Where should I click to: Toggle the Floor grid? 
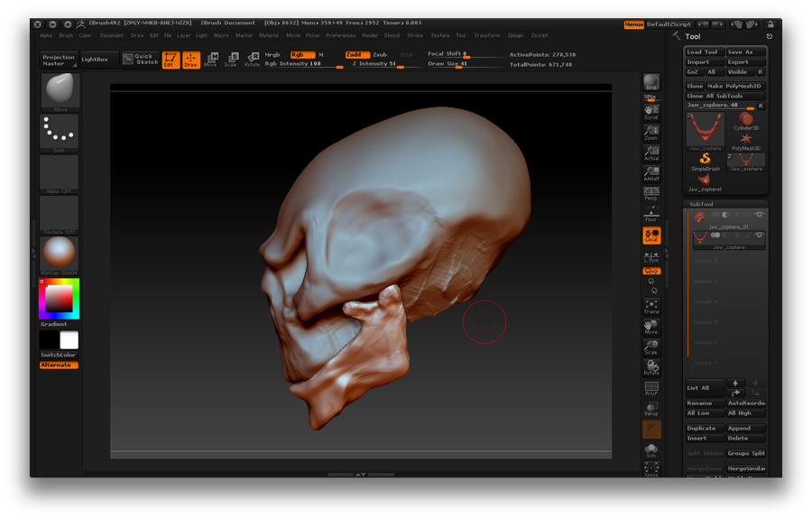coord(651,215)
